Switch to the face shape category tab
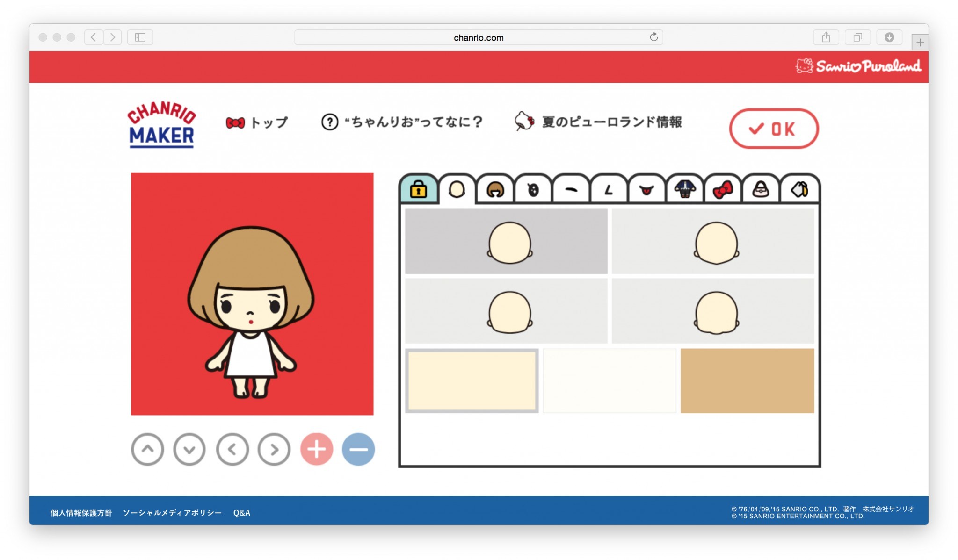 tap(457, 190)
